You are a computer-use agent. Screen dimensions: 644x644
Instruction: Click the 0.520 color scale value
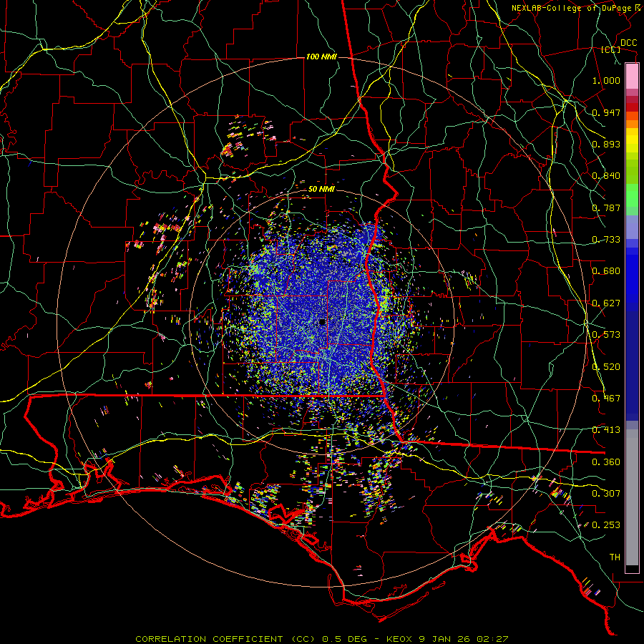[606, 367]
